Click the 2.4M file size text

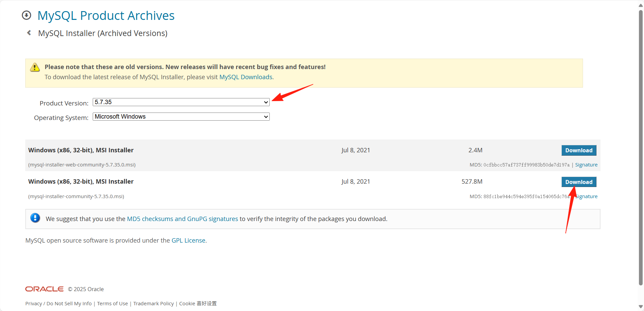[x=475, y=150]
